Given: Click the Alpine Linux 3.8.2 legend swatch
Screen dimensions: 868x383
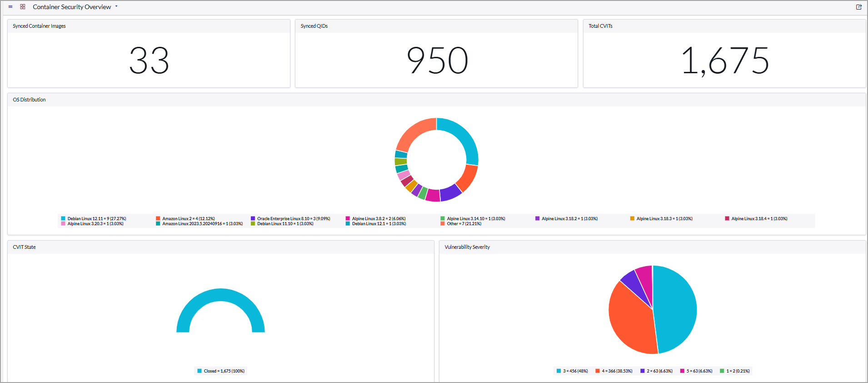Looking at the screenshot, I should (x=348, y=219).
